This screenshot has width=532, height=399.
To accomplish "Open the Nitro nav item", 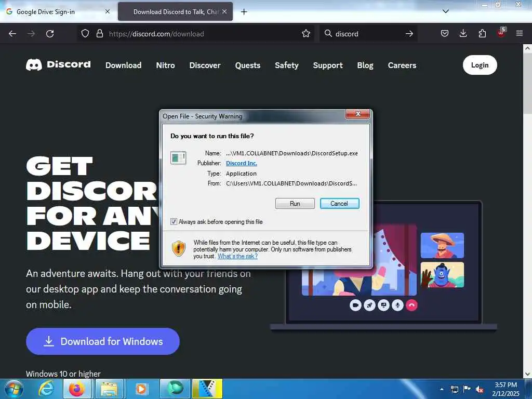I will [x=166, y=65].
